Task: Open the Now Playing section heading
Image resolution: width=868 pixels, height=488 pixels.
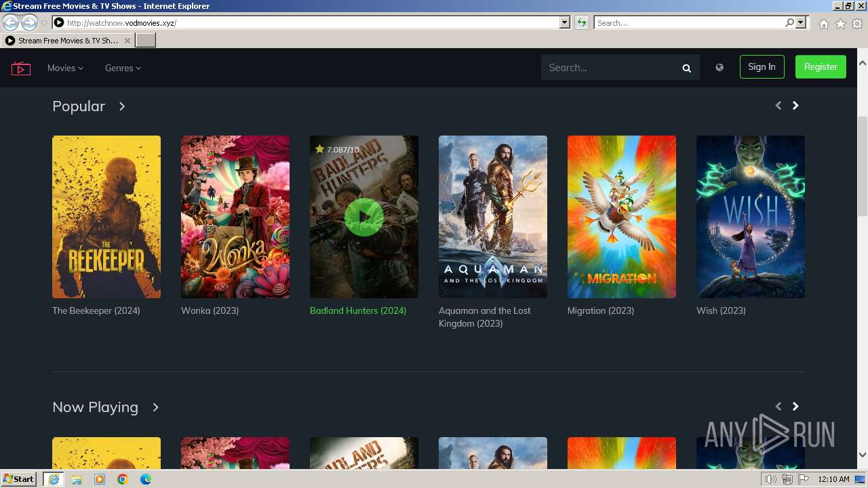Action: coord(95,407)
